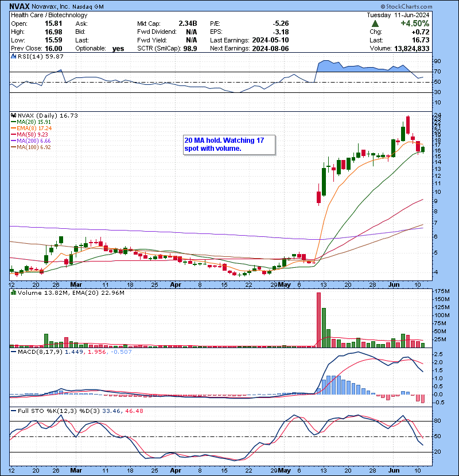Select the Volume figure 13,824,833

click(x=412, y=49)
